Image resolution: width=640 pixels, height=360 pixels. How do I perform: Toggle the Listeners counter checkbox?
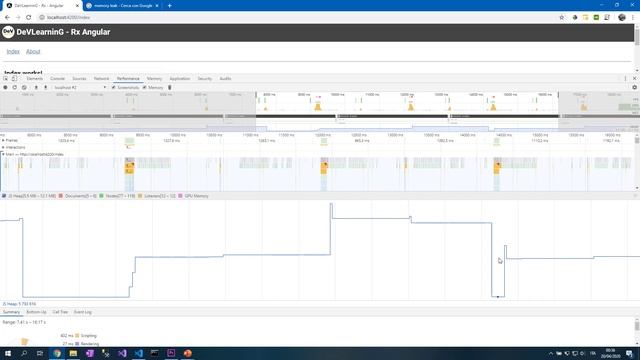140,196
